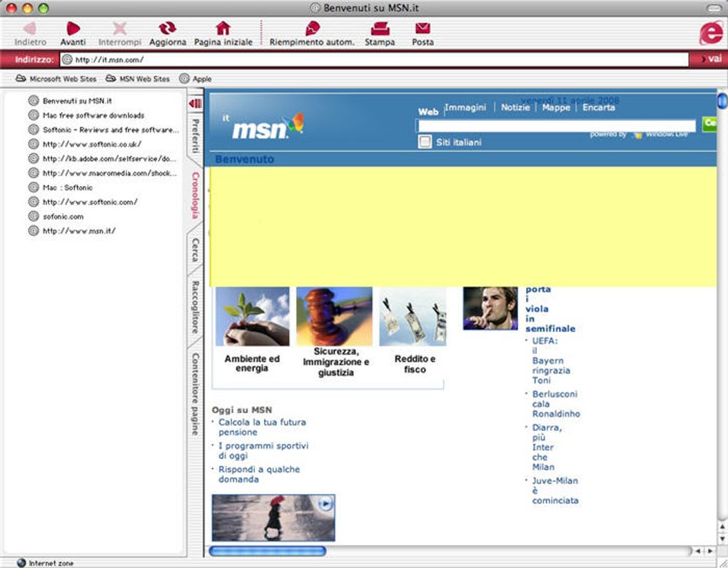Open the Contenitore pagine sidebar tab
728x568 pixels.
pyautogui.click(x=196, y=394)
